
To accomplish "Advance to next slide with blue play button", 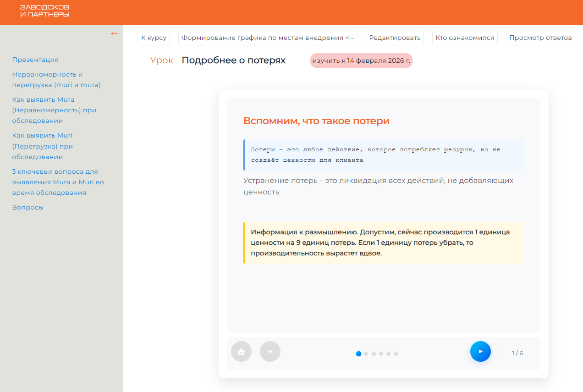I will point(480,352).
